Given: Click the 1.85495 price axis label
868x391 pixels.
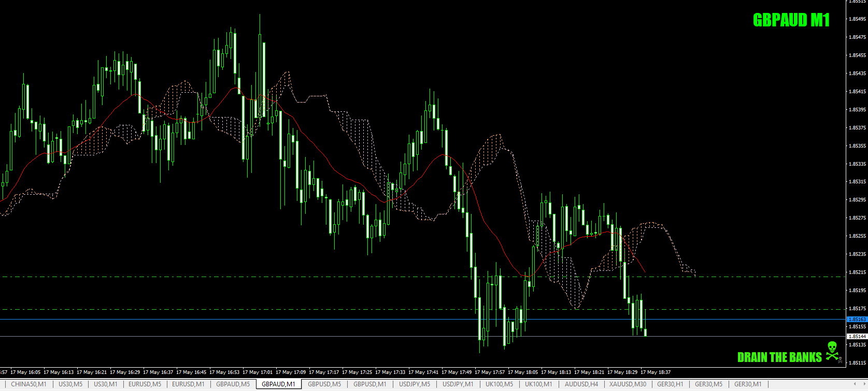Looking at the screenshot, I should 858,19.
